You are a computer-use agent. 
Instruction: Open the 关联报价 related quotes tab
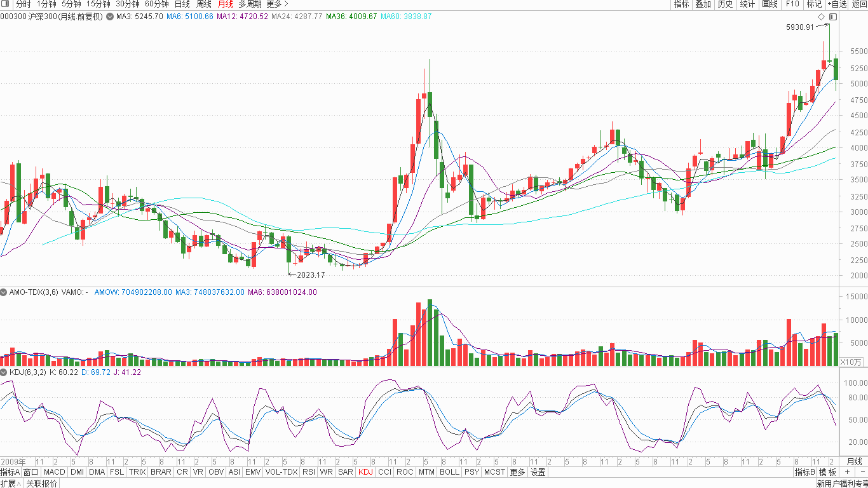point(41,484)
